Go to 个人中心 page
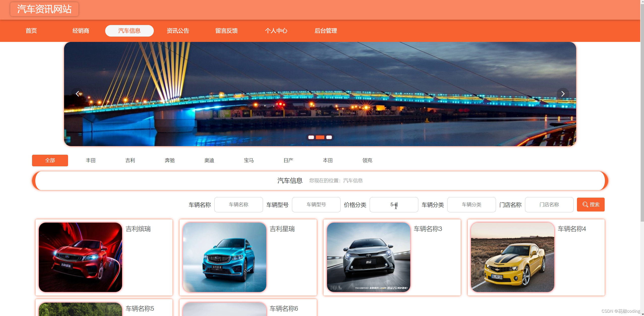Screen dimensions: 644x316 [x=276, y=31]
